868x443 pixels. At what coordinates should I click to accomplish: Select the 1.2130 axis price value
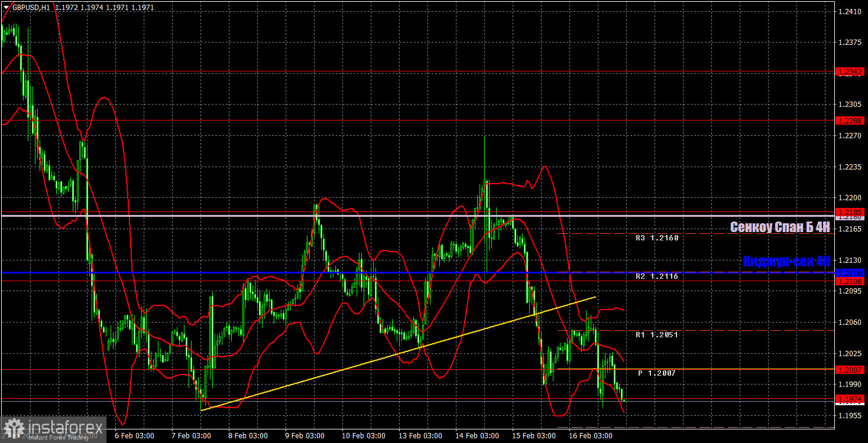click(x=851, y=260)
